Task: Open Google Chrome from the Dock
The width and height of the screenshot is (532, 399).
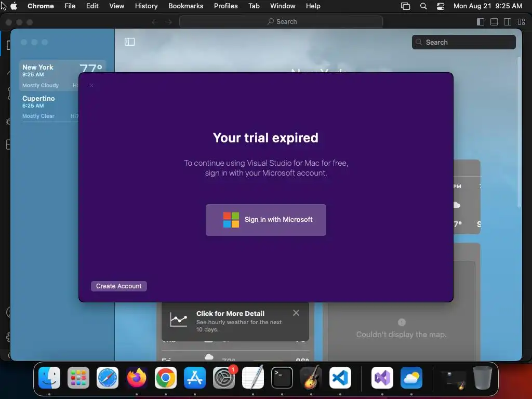Action: 166,378
